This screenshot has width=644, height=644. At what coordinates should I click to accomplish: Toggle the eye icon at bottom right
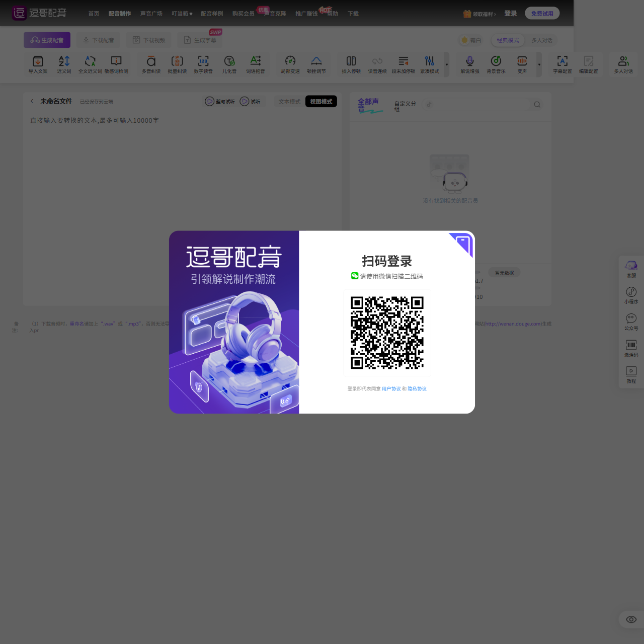(x=631, y=619)
